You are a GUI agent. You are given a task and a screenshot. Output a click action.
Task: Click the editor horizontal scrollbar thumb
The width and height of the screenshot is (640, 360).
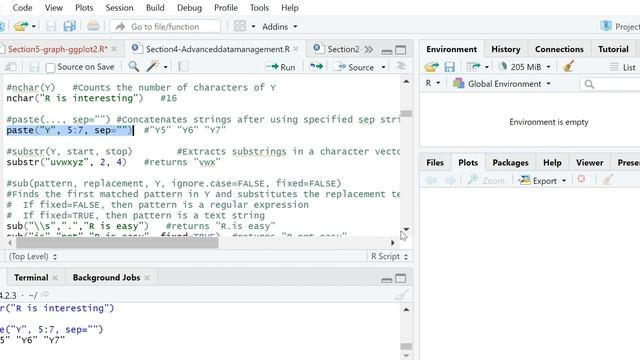(x=117, y=243)
